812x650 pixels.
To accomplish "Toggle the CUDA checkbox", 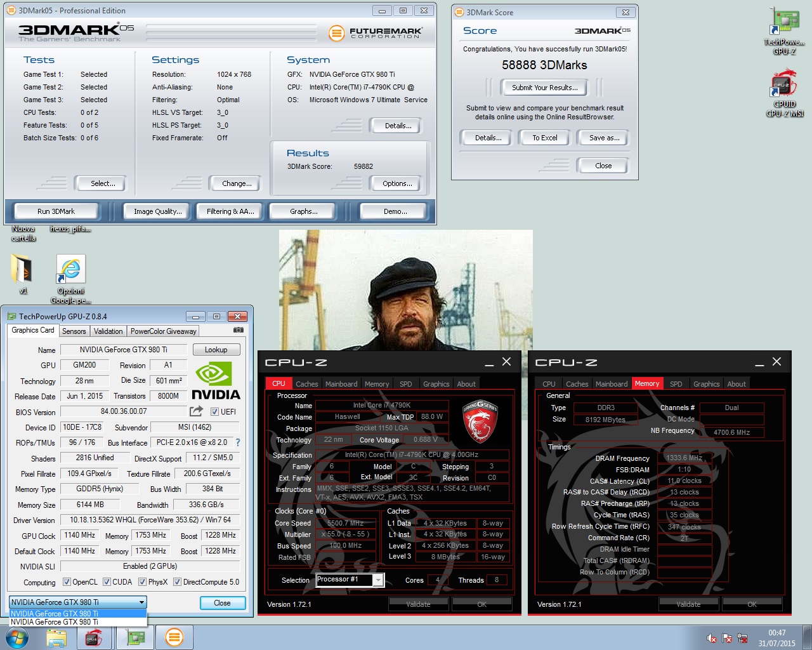I will tap(107, 581).
